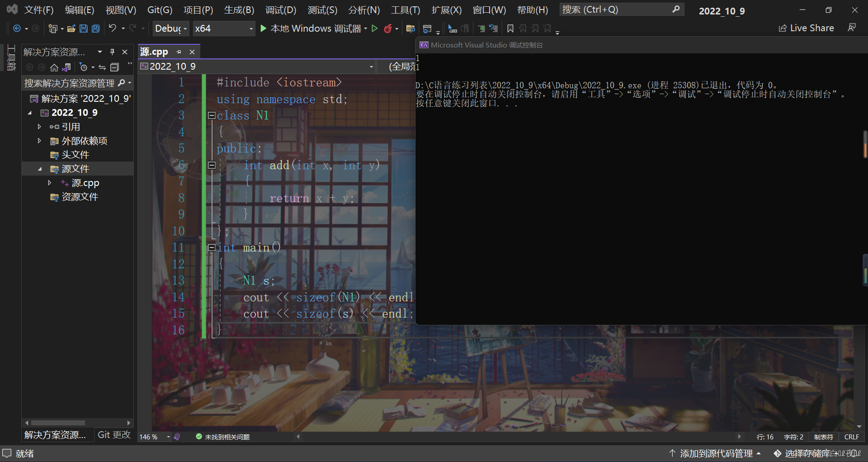This screenshot has height=462, width=868.
Task: Switch to 解决方案资源 bottom tab
Action: [x=55, y=434]
